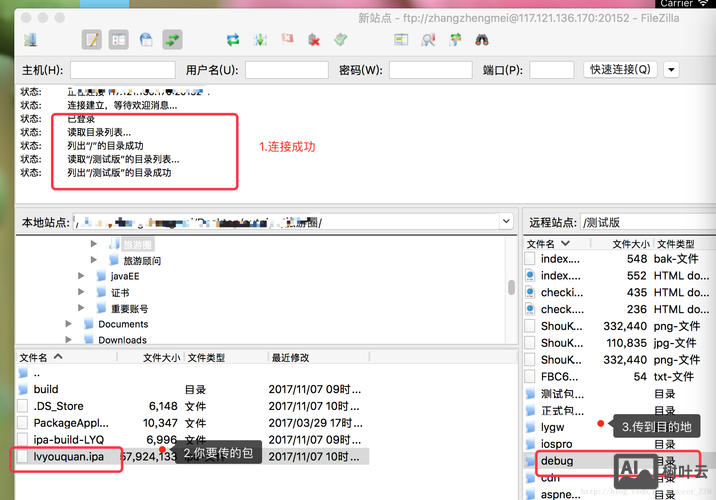Screen dimensions: 716x500
Task: Toggle directory comparison icon
Action: [x=428, y=40]
